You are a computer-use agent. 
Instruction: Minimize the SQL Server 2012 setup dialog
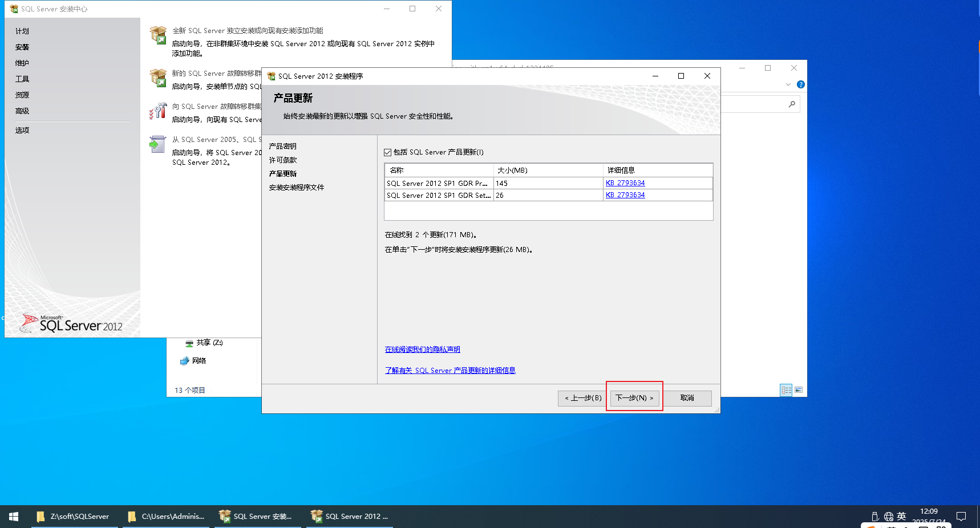coord(655,76)
